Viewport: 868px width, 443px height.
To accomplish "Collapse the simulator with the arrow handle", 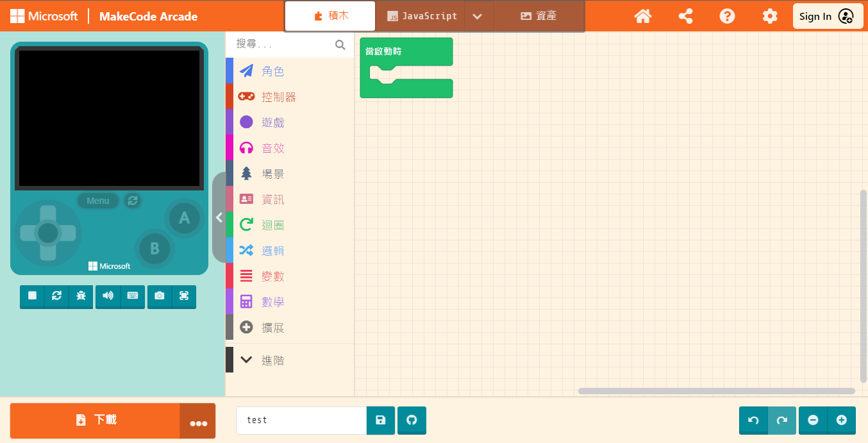I will [219, 217].
